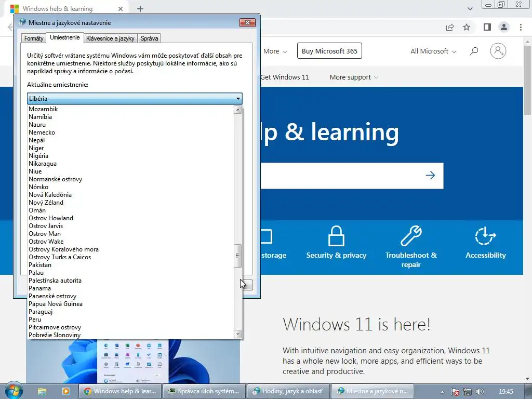Open the Chrome profile avatar icon
Screen dimensions: 532x399
pyautogui.click(x=504, y=27)
